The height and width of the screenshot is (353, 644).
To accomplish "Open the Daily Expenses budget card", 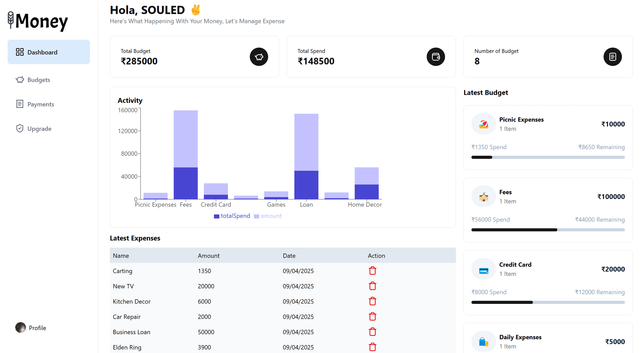I will (548, 342).
